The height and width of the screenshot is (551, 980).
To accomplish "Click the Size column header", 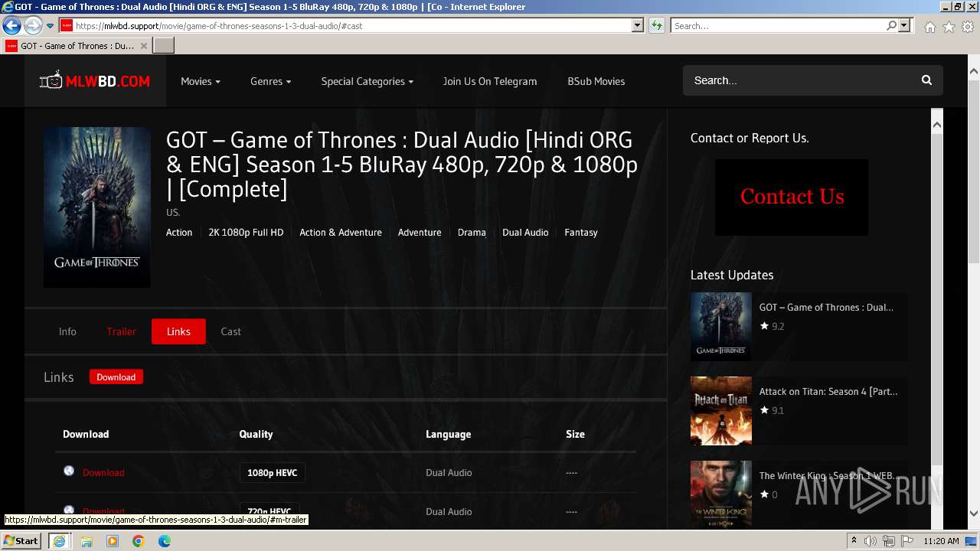I will pos(575,434).
